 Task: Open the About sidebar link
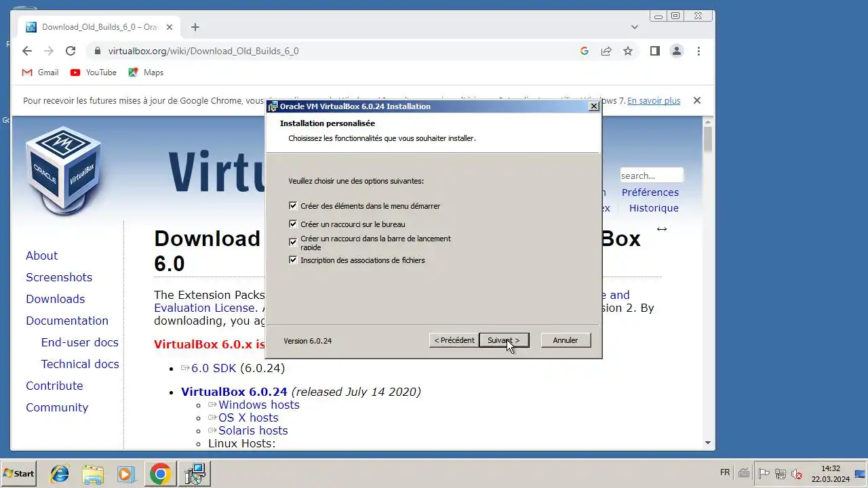click(x=41, y=256)
